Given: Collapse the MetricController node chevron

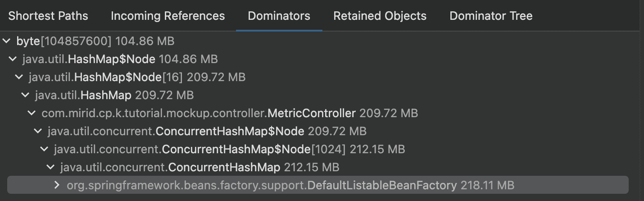Looking at the screenshot, I should tap(32, 113).
